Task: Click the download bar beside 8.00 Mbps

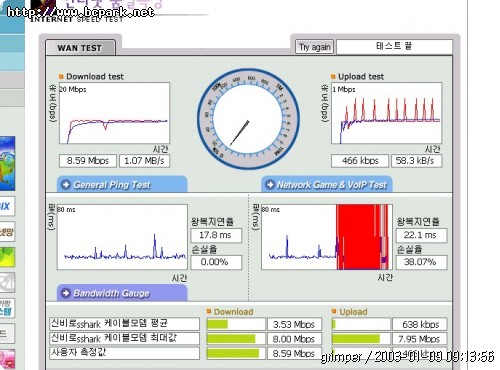Action: coord(236,339)
